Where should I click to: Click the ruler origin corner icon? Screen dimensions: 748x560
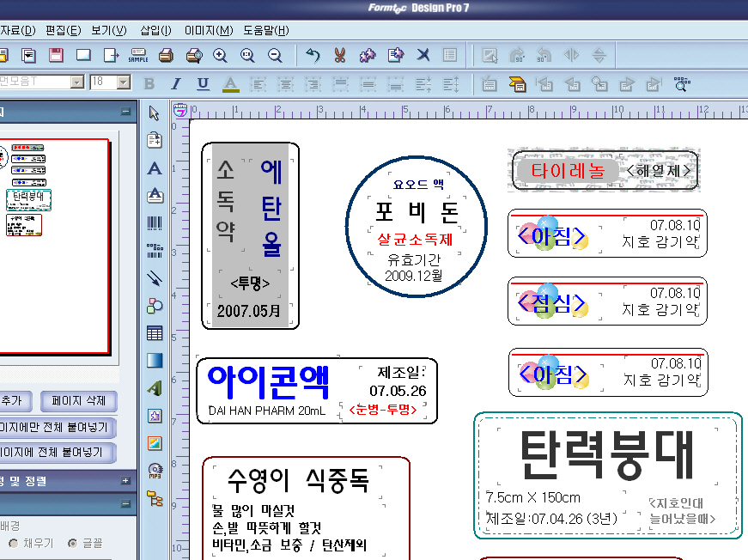[179, 110]
